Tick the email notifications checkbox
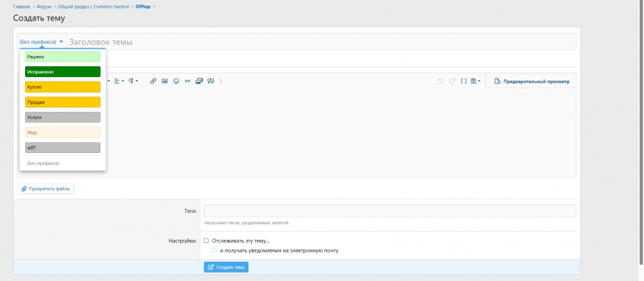This screenshot has height=281, width=644. coord(214,250)
